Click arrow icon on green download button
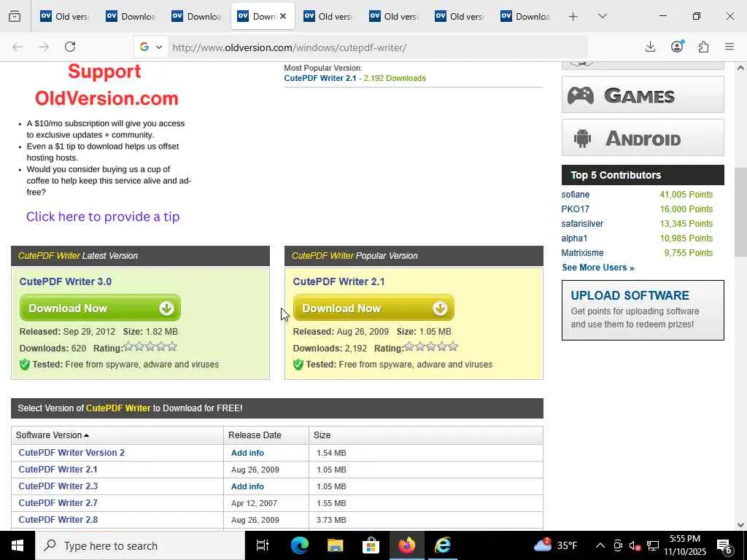 pos(166,308)
